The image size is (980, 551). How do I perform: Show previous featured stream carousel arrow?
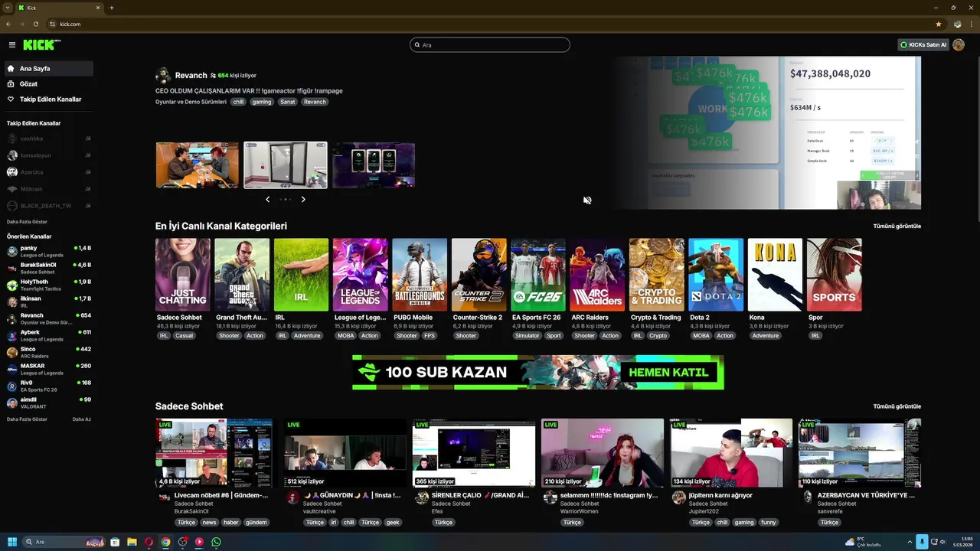pos(267,199)
